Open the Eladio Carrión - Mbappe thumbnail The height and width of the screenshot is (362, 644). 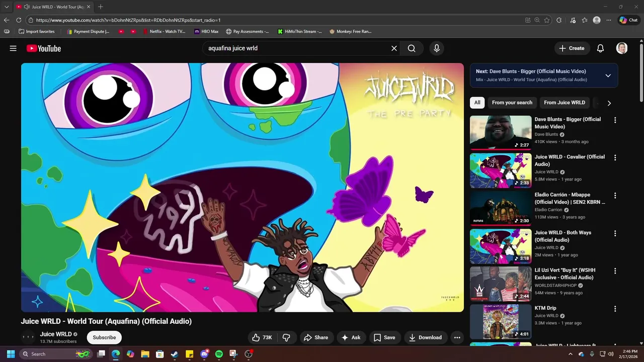click(501, 208)
